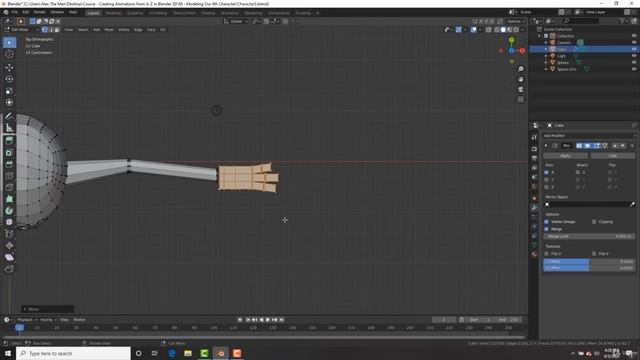Open the File menu
Screen dimensions: 640x360
coord(15,12)
